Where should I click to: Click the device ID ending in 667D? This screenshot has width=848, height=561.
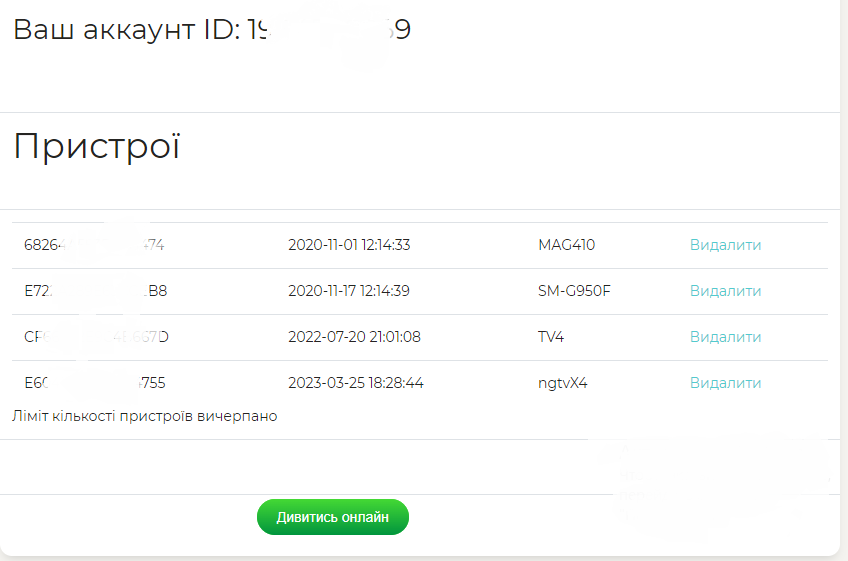(96, 337)
